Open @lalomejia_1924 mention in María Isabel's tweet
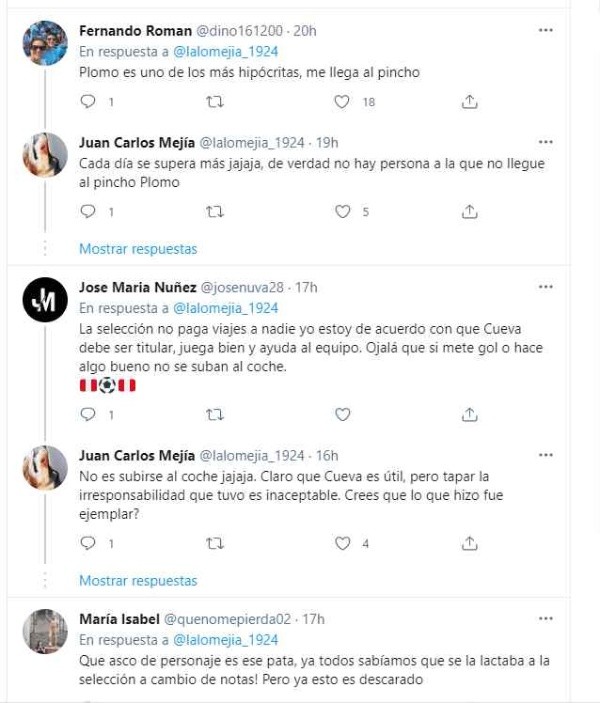Screen dimensions: 600x703 [226, 640]
